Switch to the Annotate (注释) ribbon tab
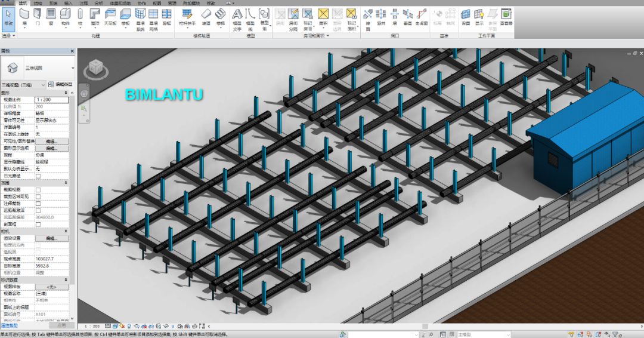644x338 pixels. (x=84, y=3)
